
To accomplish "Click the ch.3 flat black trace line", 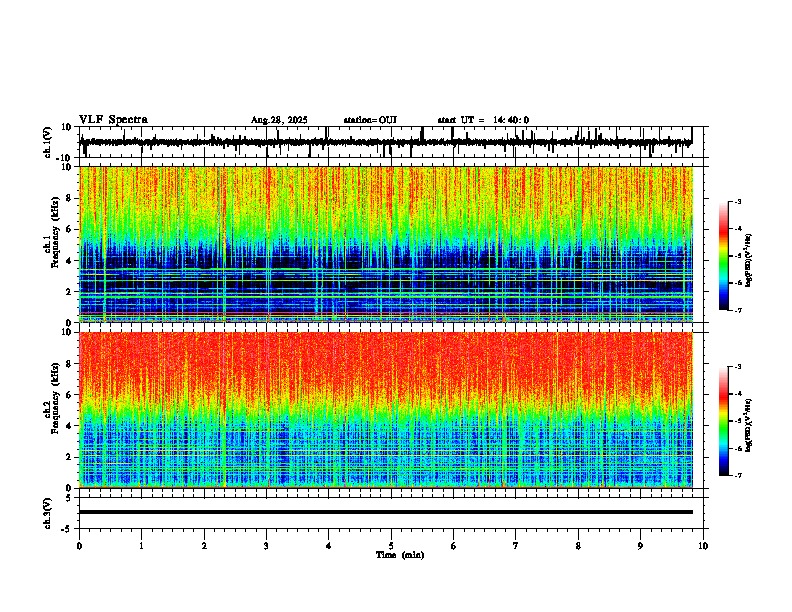I will 385,512.
